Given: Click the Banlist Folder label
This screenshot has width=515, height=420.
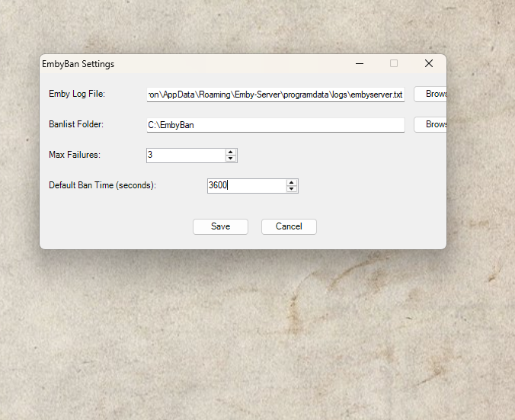Looking at the screenshot, I should pyautogui.click(x=76, y=124).
